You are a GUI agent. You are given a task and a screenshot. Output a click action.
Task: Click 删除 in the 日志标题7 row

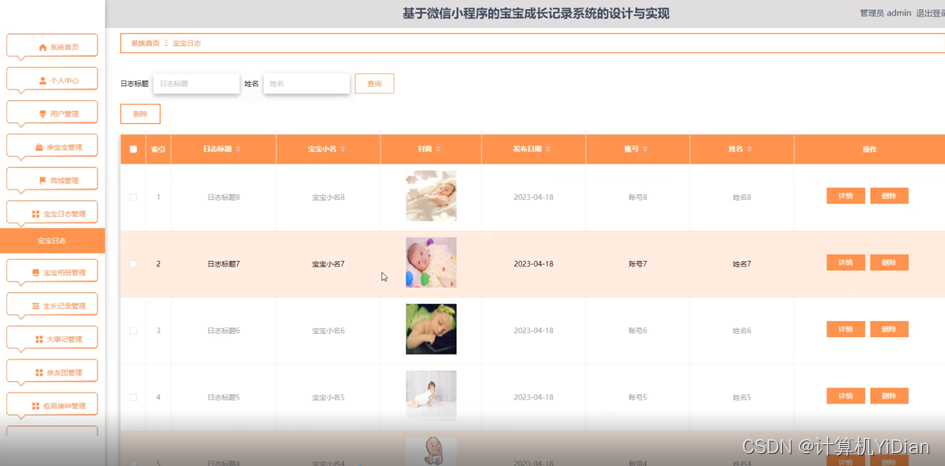pos(889,262)
